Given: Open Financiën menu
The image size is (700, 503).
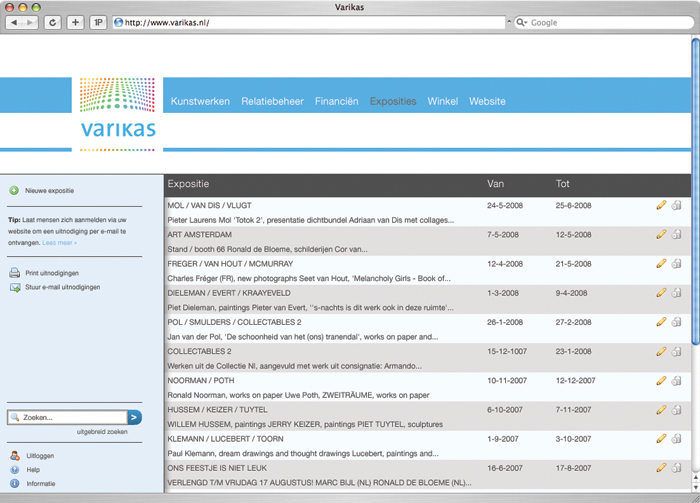Looking at the screenshot, I should tap(337, 101).
